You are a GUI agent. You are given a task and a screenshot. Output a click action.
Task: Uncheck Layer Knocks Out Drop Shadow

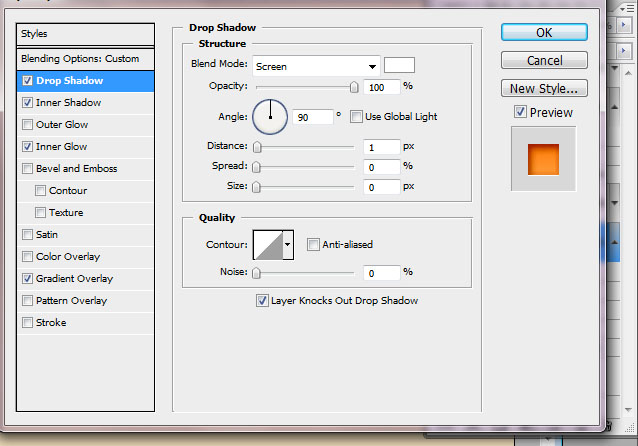click(x=263, y=300)
